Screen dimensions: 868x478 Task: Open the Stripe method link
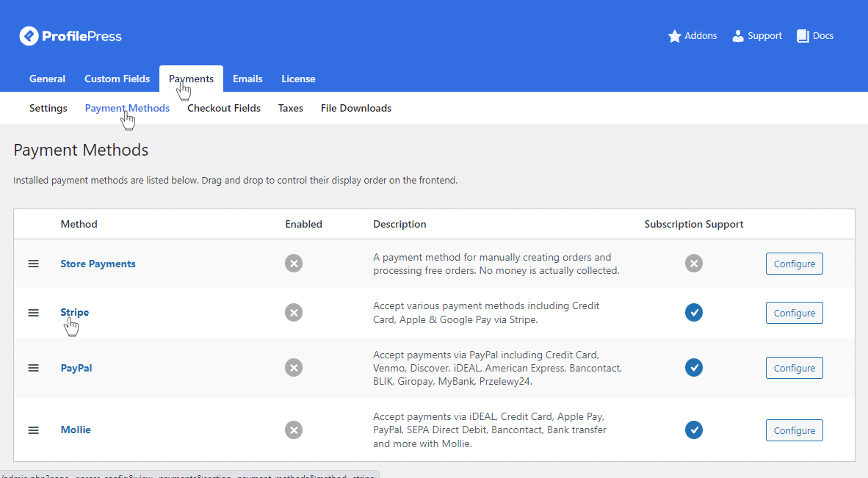point(75,313)
